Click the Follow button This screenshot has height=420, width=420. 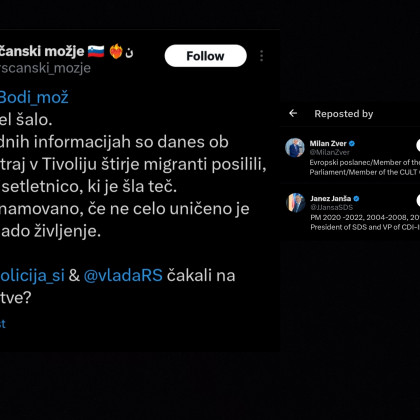coord(206,56)
